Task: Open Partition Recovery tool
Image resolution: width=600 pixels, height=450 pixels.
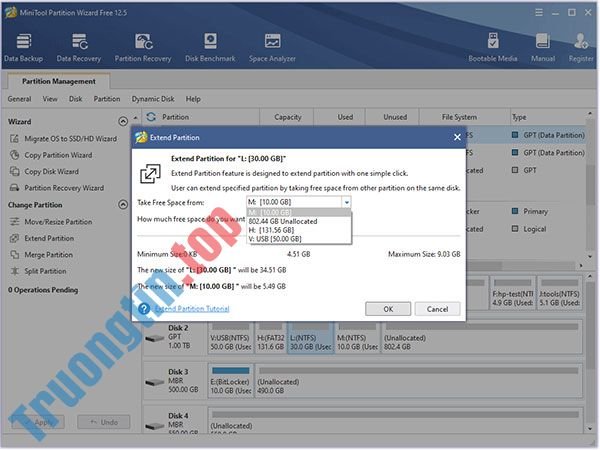Action: (x=143, y=47)
